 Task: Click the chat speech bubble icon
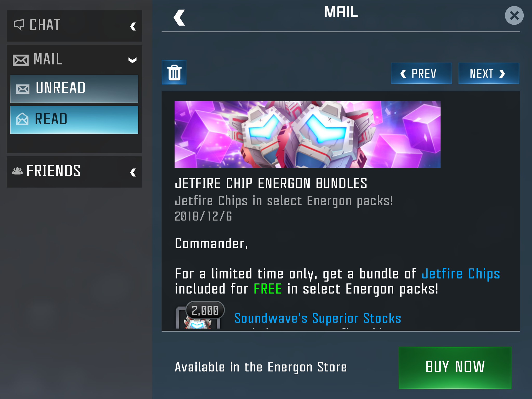(x=19, y=25)
